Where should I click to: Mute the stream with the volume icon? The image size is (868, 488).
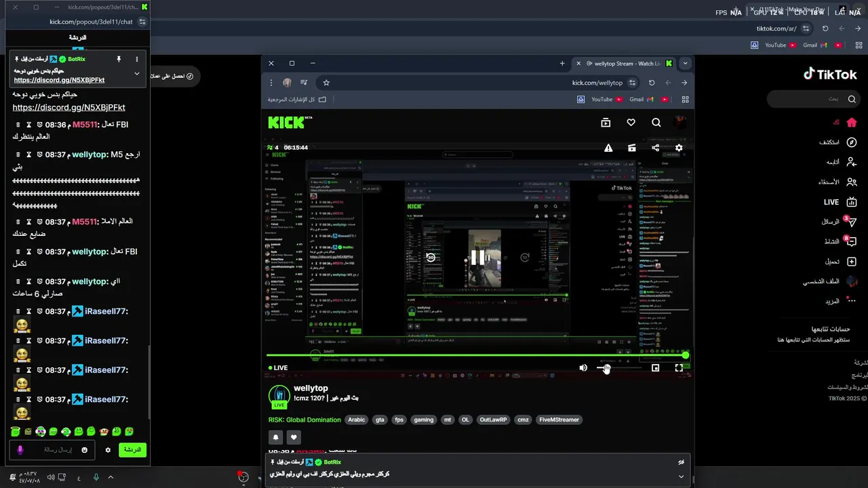[x=583, y=368]
